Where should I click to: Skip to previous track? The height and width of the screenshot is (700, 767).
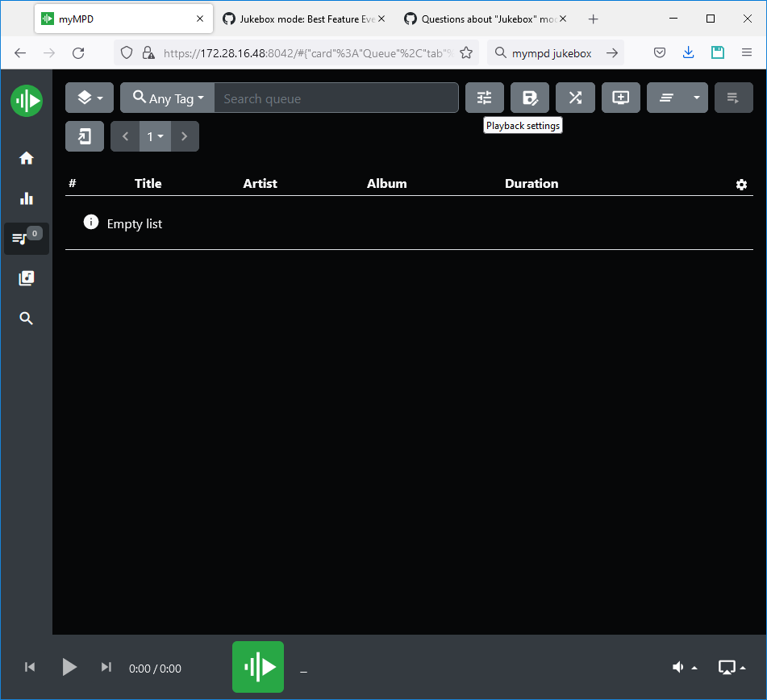point(29,667)
